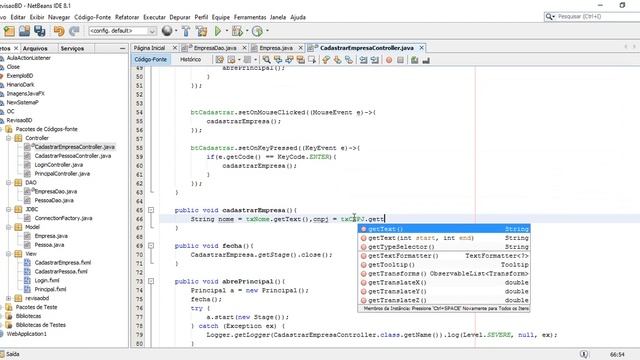
Task: Click the search magnifier icon top right
Action: click(549, 16)
